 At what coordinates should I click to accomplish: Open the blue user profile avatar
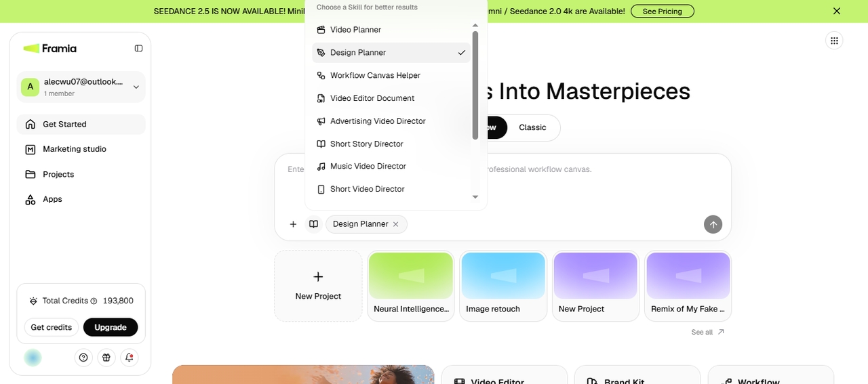click(x=33, y=358)
